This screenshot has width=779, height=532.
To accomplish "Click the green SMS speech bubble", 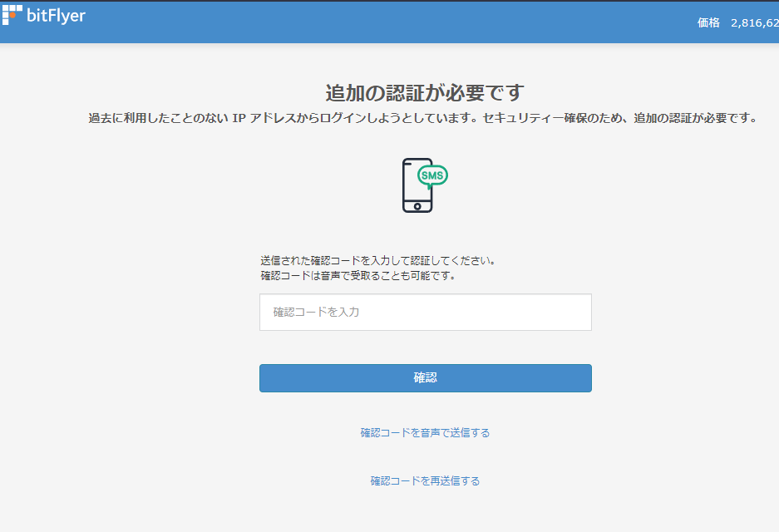I will (x=432, y=175).
